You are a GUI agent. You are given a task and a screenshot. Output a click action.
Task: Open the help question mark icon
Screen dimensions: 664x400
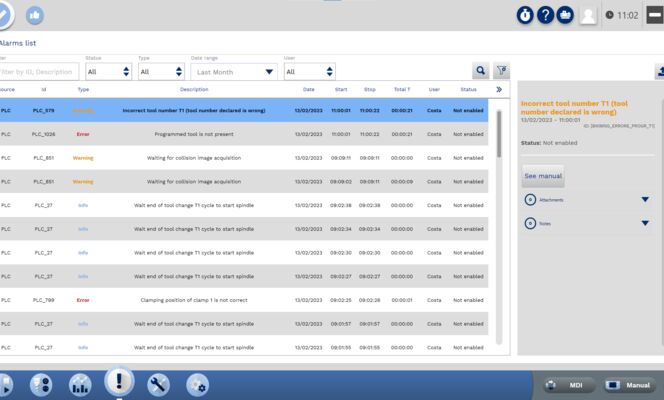[546, 16]
